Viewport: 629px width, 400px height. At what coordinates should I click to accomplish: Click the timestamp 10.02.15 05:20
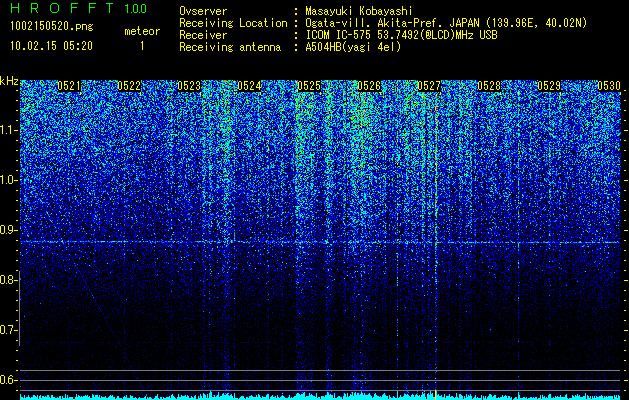tap(51, 46)
